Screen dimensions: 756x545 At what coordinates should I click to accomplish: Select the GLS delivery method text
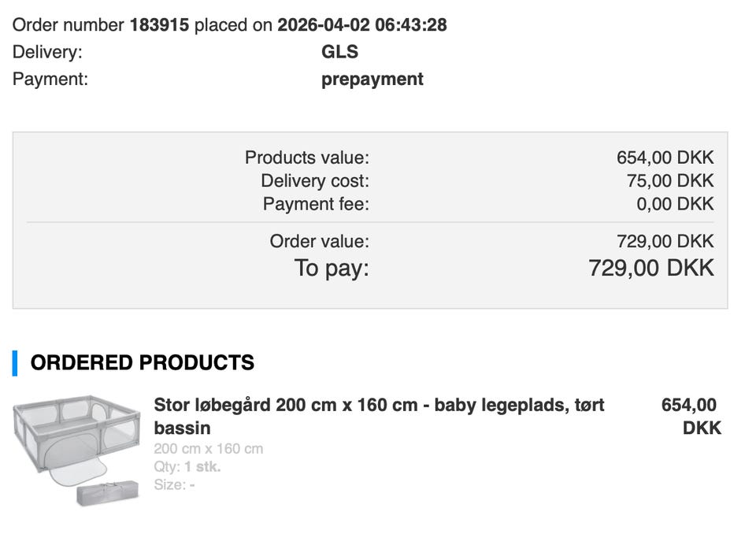point(339,52)
